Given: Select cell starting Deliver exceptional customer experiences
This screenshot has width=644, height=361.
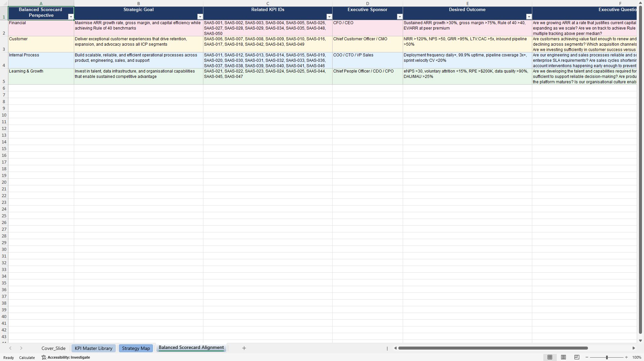Looking at the screenshot, I should click(x=139, y=44).
